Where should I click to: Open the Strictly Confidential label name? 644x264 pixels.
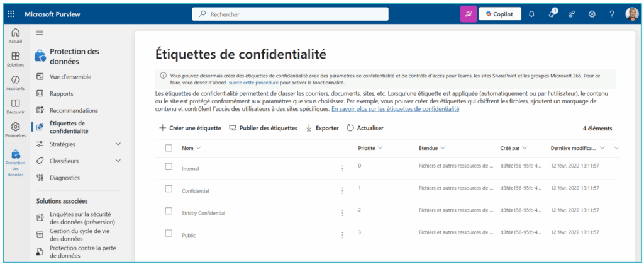pos(203,213)
